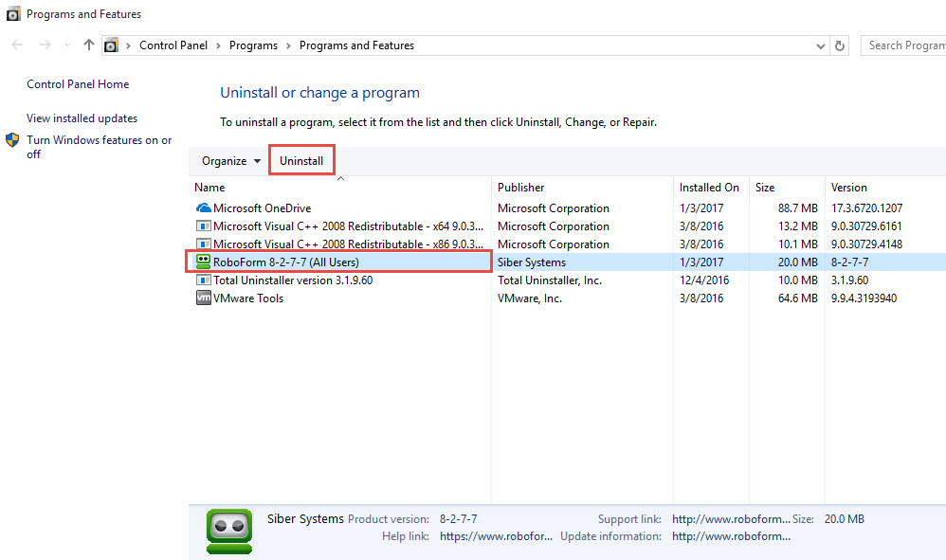Click the 88.7 MB size value
946x560 pixels.
click(797, 208)
